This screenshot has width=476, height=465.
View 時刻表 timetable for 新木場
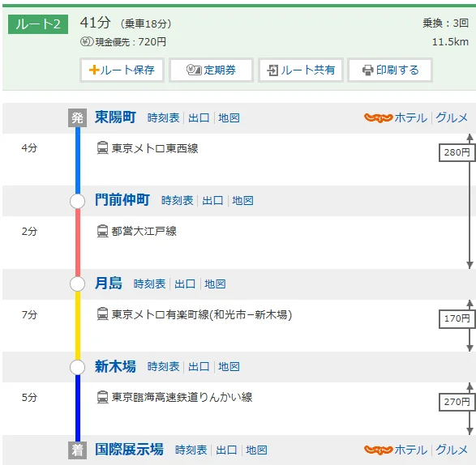tap(163, 367)
